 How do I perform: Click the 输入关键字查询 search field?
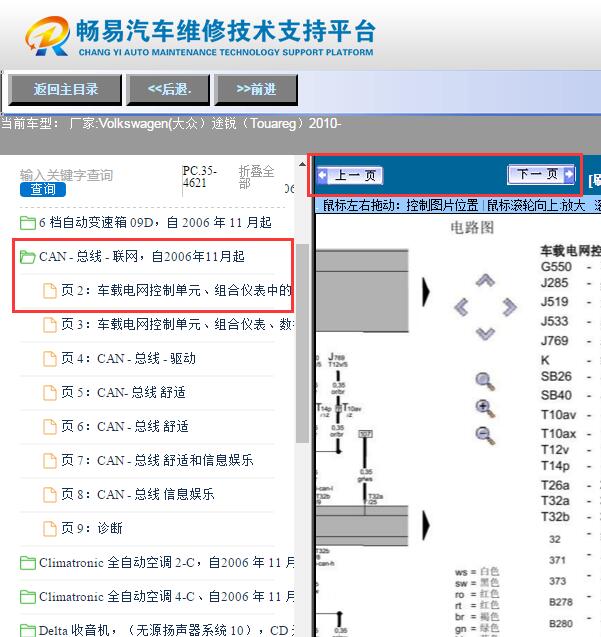click(66, 175)
